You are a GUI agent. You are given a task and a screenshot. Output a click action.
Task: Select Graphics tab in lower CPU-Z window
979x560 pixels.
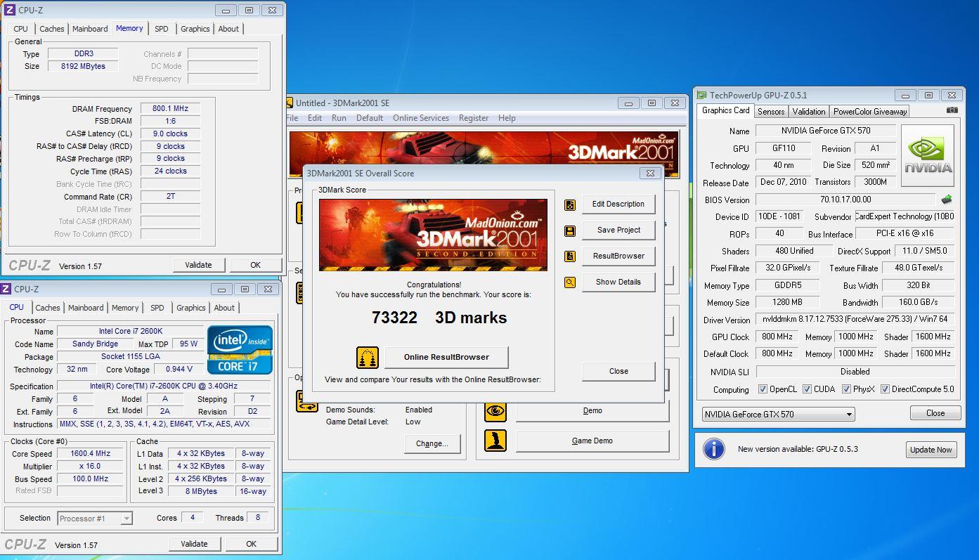tap(191, 308)
